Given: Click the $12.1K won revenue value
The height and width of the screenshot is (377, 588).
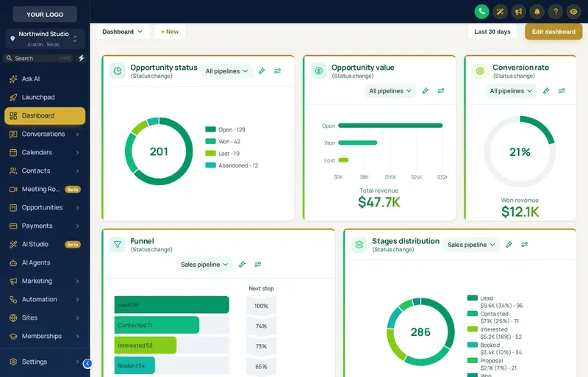Looking at the screenshot, I should click(x=520, y=212).
